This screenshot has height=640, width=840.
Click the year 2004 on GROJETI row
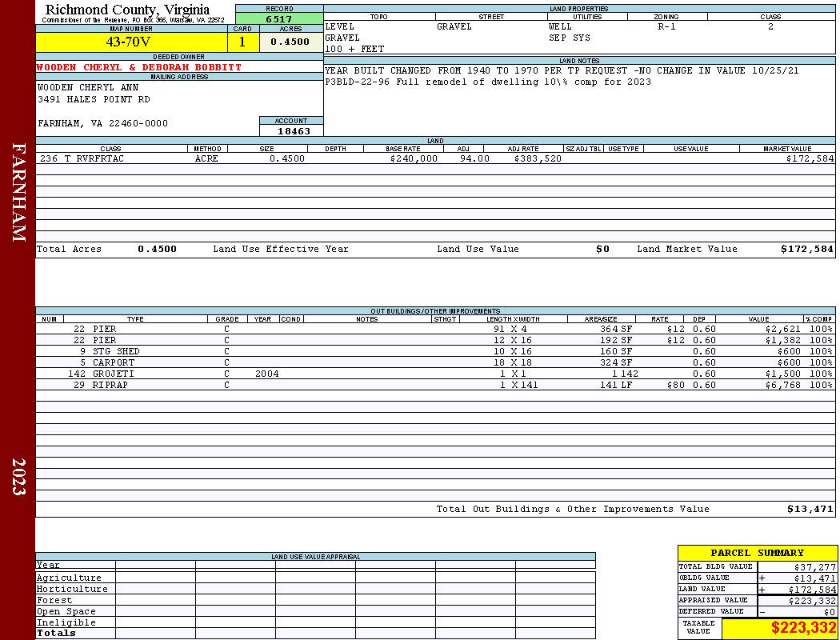[266, 374]
